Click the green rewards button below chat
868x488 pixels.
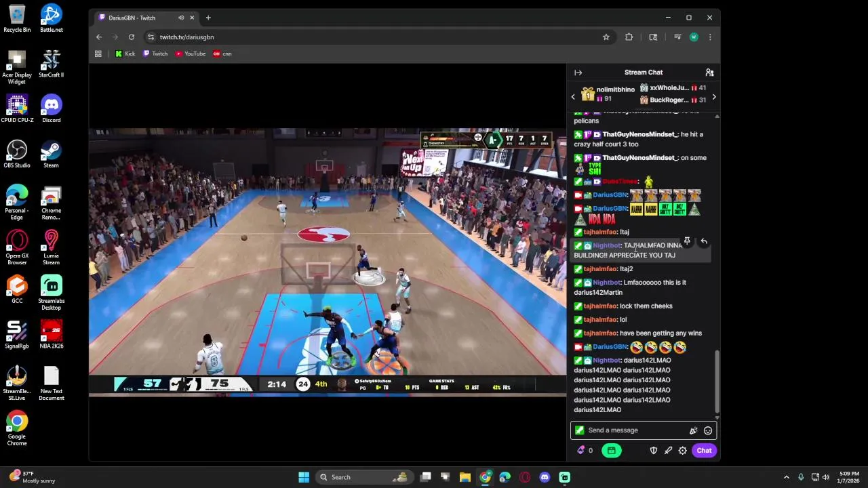[x=611, y=451]
